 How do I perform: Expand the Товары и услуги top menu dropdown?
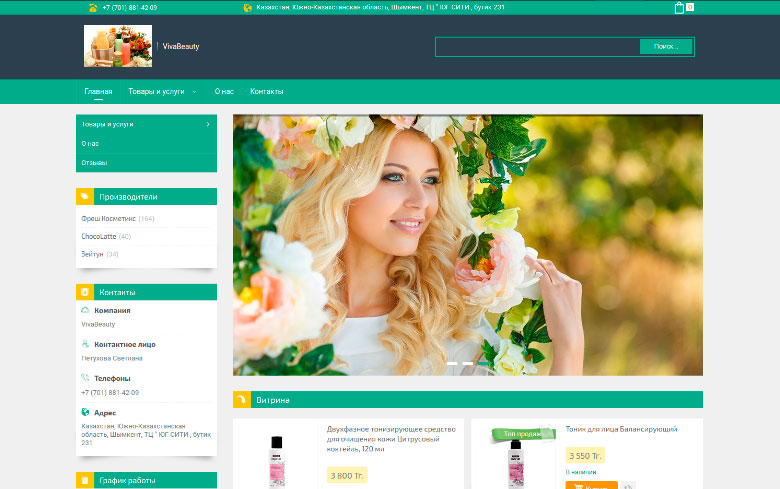coord(194,91)
